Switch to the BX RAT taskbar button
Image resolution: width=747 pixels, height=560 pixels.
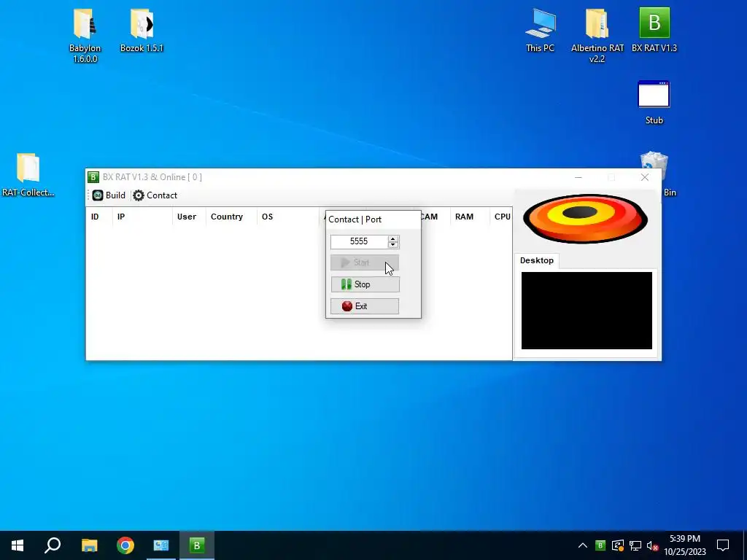click(197, 545)
